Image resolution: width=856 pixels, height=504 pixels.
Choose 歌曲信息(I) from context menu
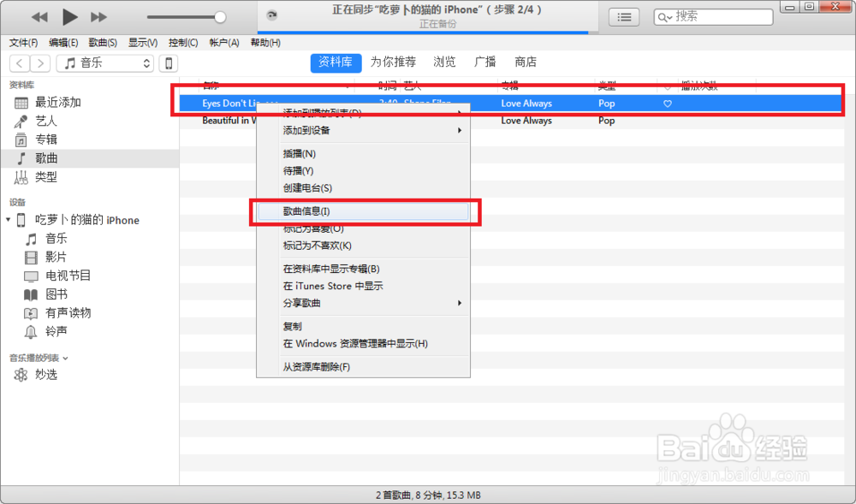[364, 211]
